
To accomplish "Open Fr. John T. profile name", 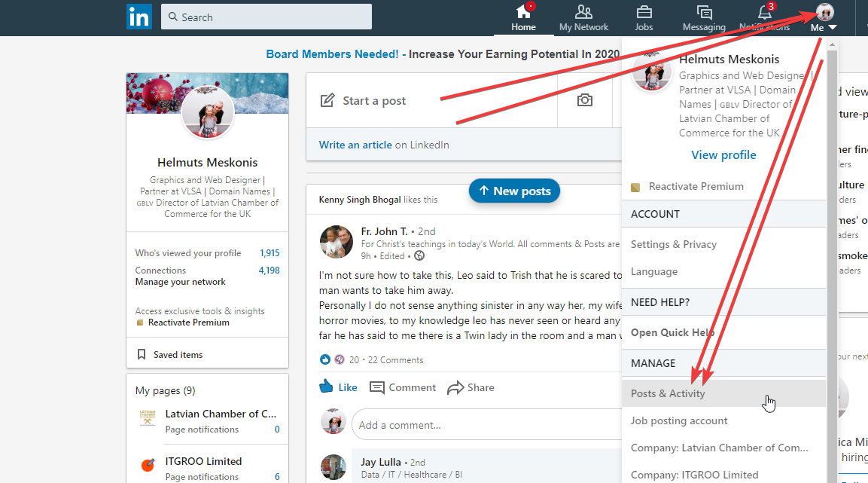I will [x=384, y=231].
